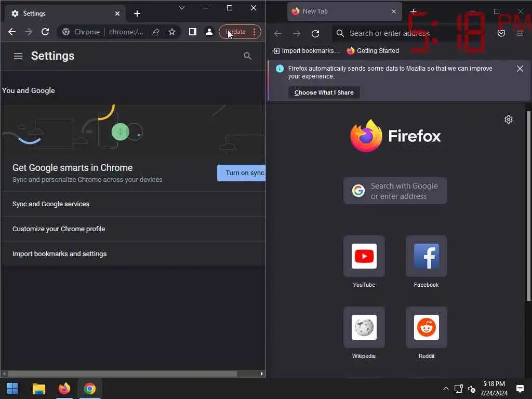
Task: Close the Firefox New Tab
Action: click(394, 11)
